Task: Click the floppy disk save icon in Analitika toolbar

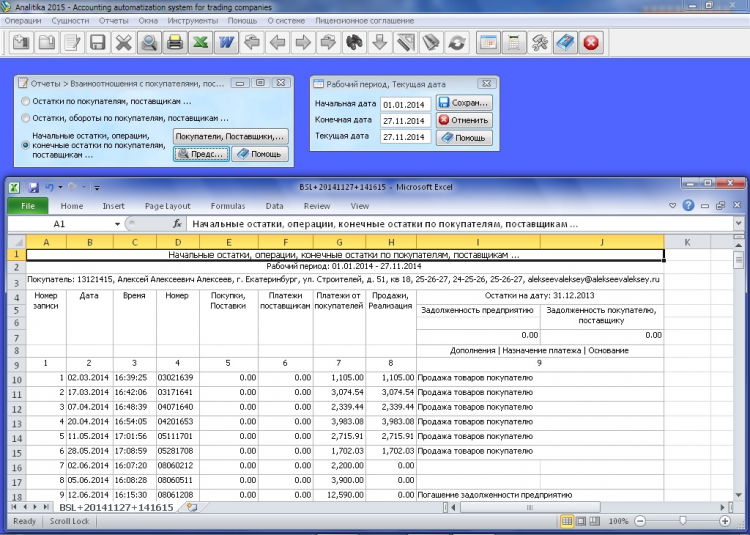Action: tap(98, 43)
